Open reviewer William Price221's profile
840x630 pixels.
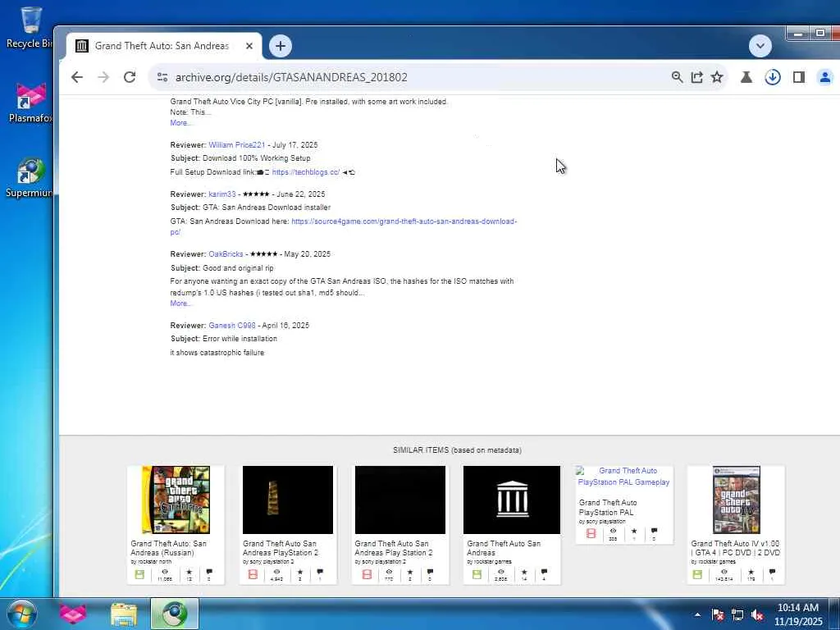237,144
